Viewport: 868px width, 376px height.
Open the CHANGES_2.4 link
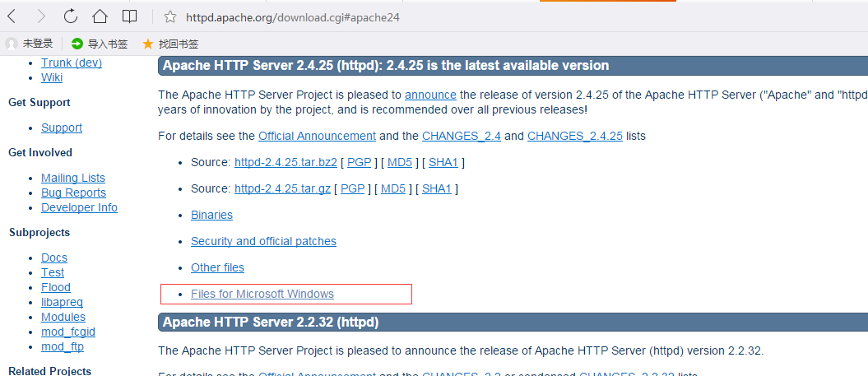(x=461, y=136)
